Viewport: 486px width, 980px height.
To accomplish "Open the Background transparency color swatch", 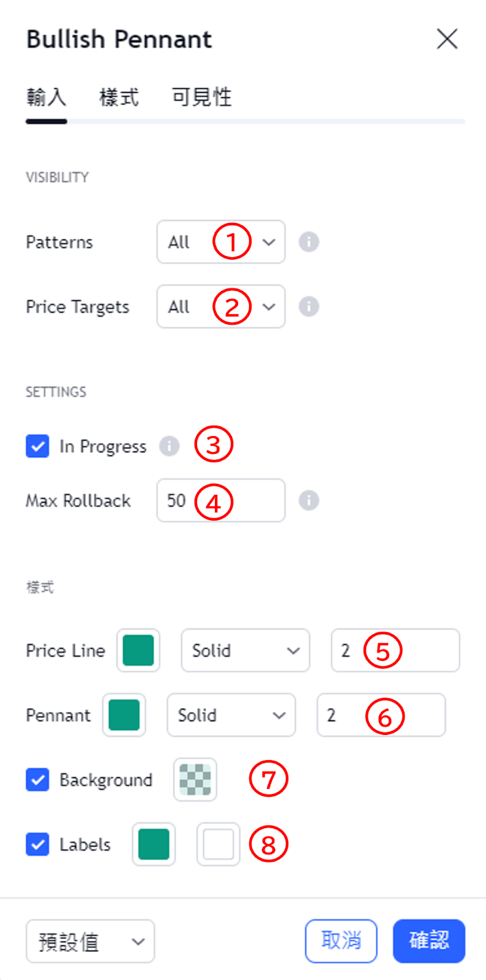I will (195, 780).
